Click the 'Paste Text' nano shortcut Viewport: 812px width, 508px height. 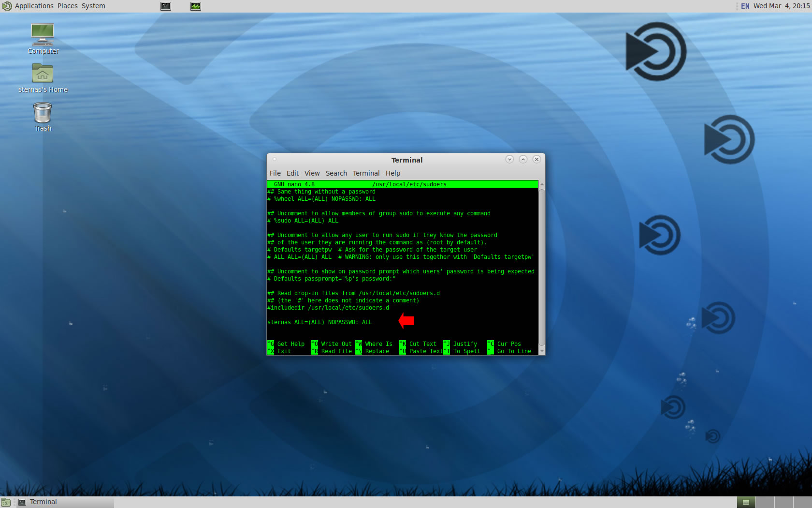tap(421, 351)
